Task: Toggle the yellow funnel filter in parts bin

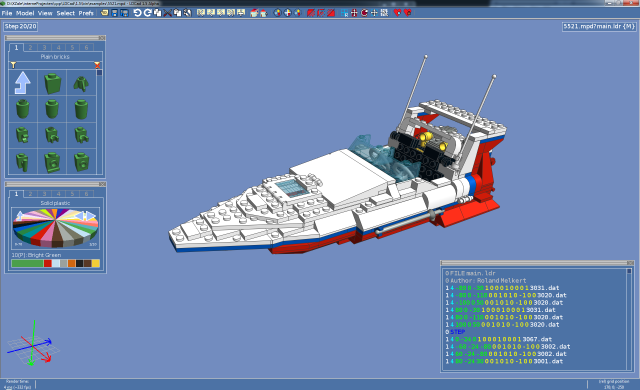Action: [x=13, y=65]
